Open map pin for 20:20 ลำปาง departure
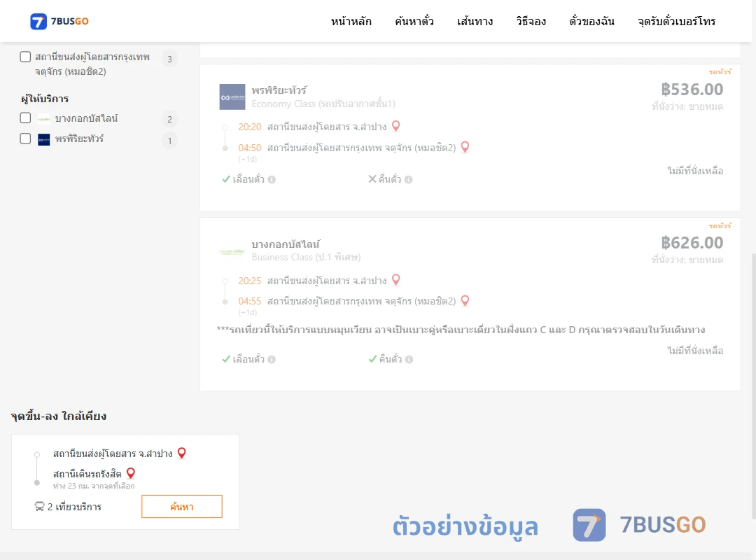The height and width of the screenshot is (560, 756). tap(395, 126)
